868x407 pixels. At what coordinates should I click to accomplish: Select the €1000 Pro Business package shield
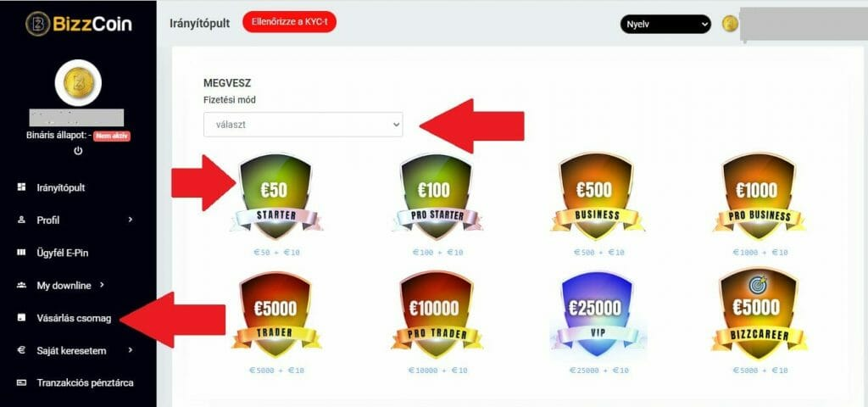(x=758, y=197)
